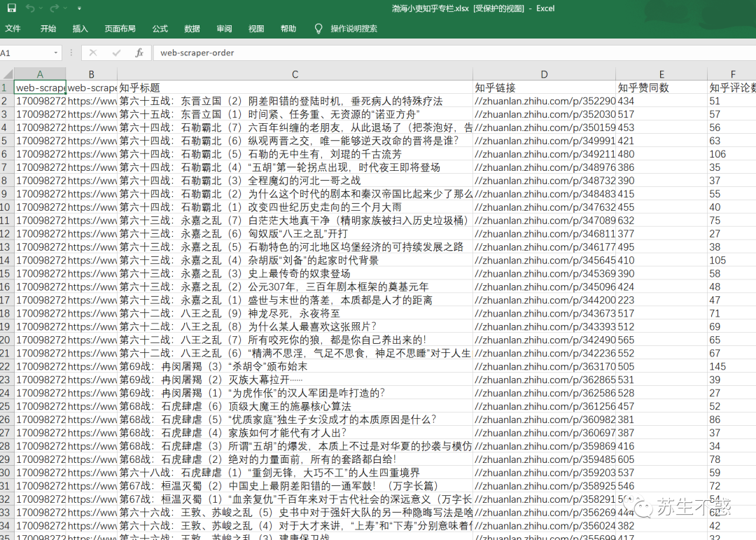Image resolution: width=756 pixels, height=540 pixels.
Task: Click the Insert Function fx icon
Action: [139, 53]
